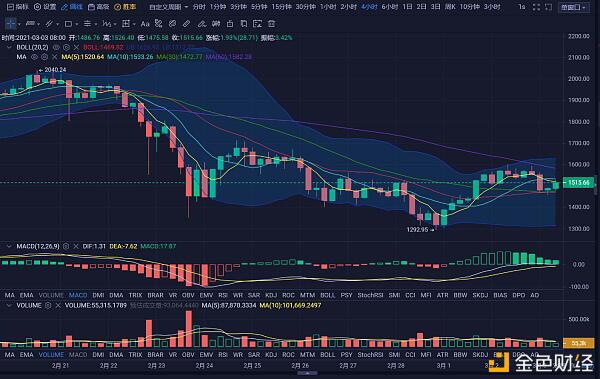Open VOLUME indicator settings gear
This screenshot has width=600, height=379.
click(x=48, y=305)
